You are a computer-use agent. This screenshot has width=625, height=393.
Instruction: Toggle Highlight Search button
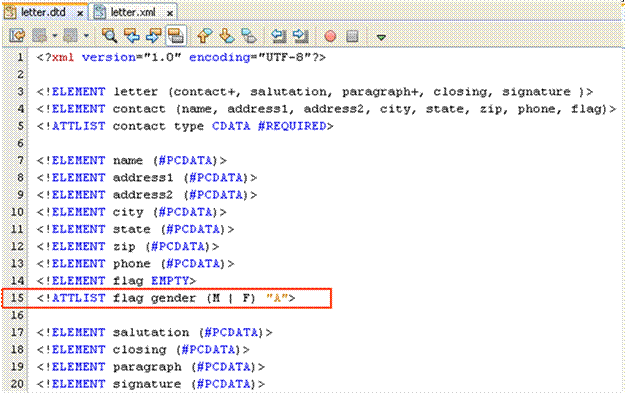176,36
